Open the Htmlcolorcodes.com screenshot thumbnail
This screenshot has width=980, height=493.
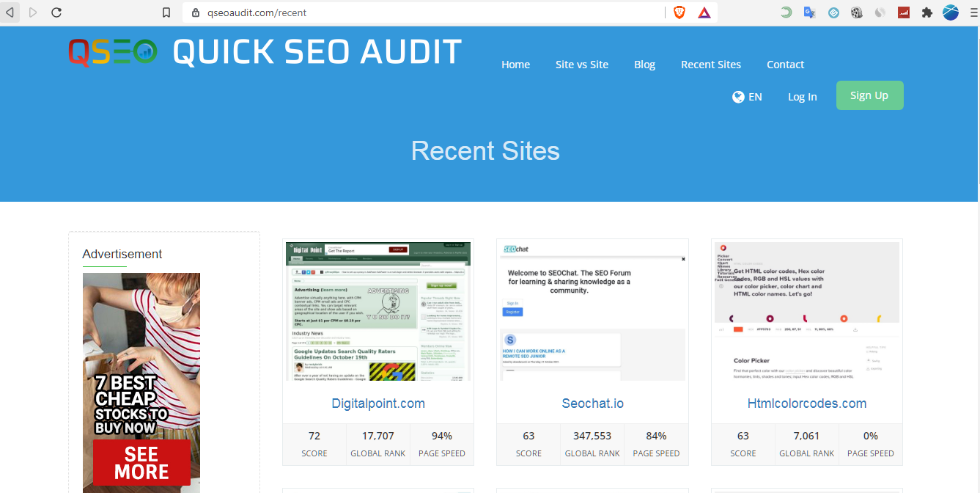pyautogui.click(x=807, y=312)
